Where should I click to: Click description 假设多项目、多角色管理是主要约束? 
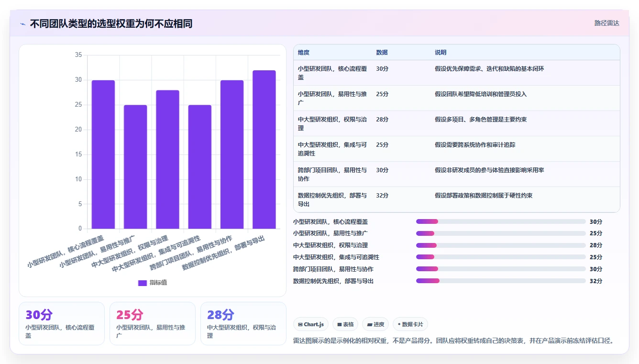click(x=481, y=119)
